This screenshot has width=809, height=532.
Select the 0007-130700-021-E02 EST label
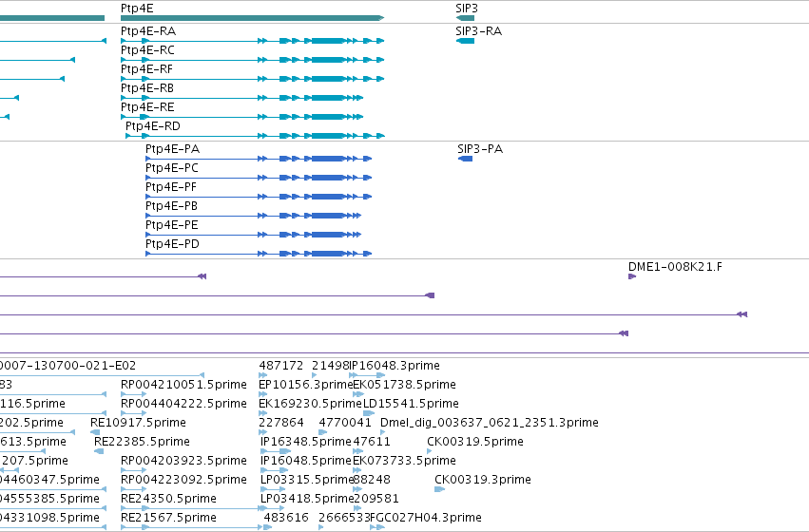tap(67, 366)
